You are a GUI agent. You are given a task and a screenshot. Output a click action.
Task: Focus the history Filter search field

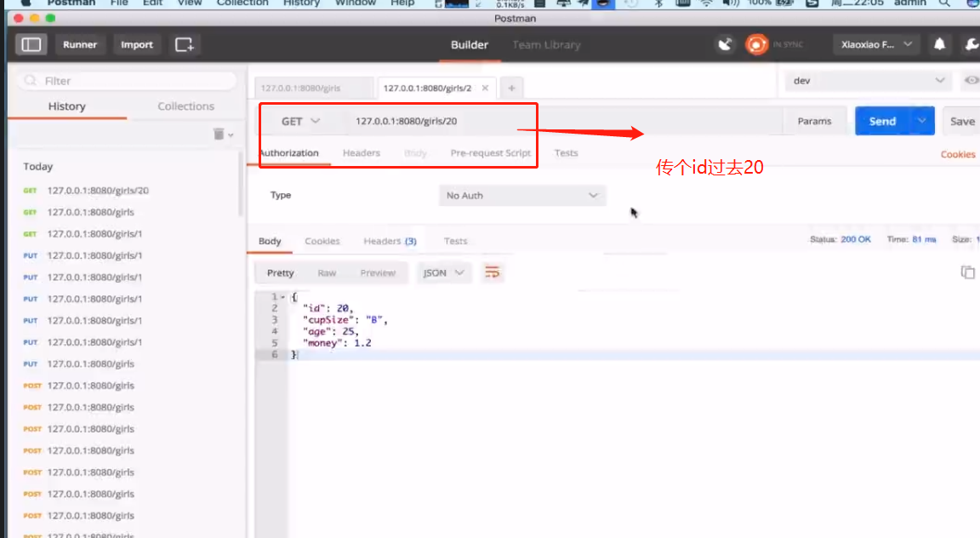point(128,81)
